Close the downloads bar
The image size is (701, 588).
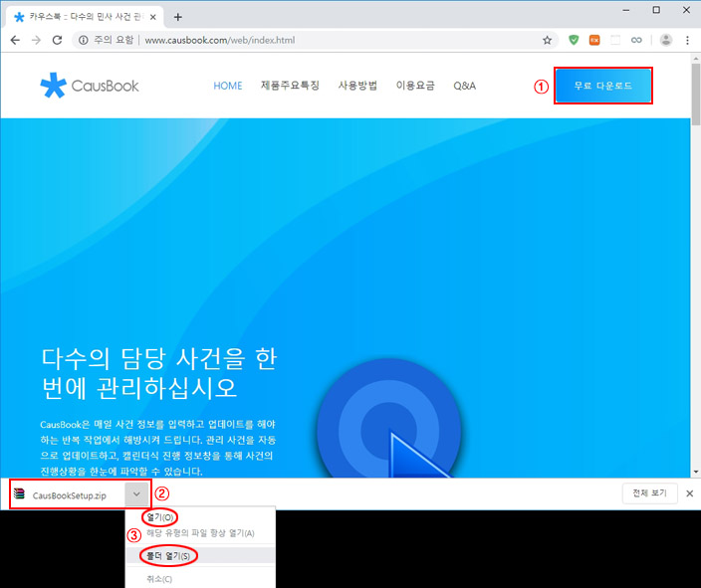click(x=689, y=493)
